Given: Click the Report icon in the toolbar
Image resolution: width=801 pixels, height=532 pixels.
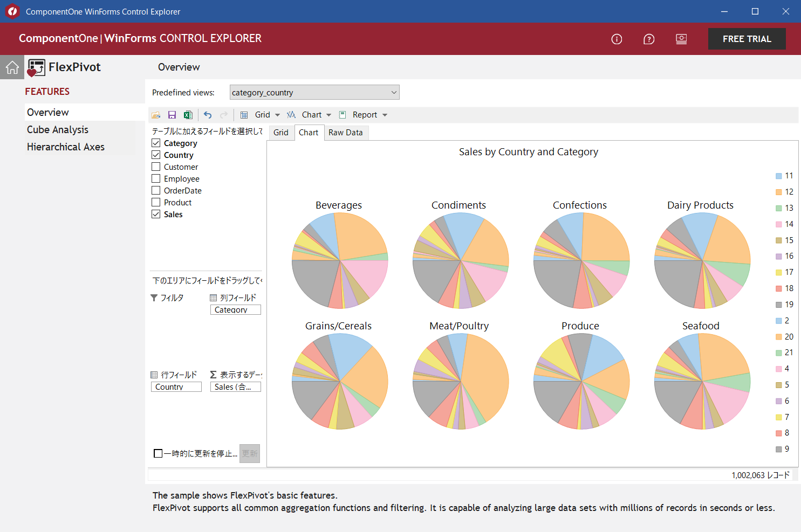Looking at the screenshot, I should click(x=343, y=115).
